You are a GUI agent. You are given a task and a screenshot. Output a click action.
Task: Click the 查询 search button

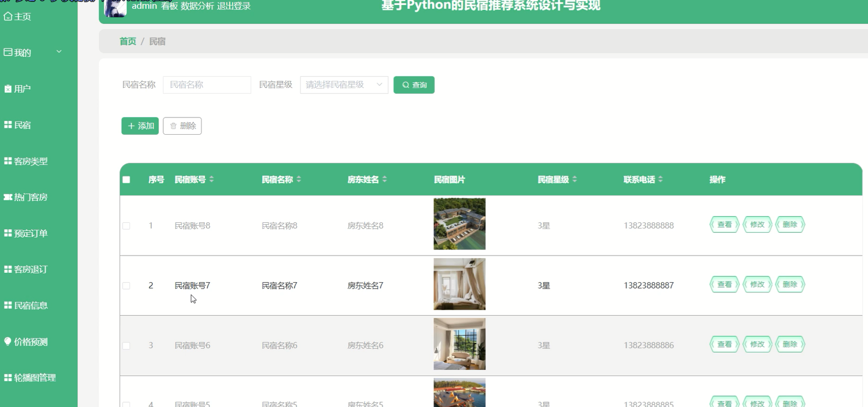coord(414,85)
